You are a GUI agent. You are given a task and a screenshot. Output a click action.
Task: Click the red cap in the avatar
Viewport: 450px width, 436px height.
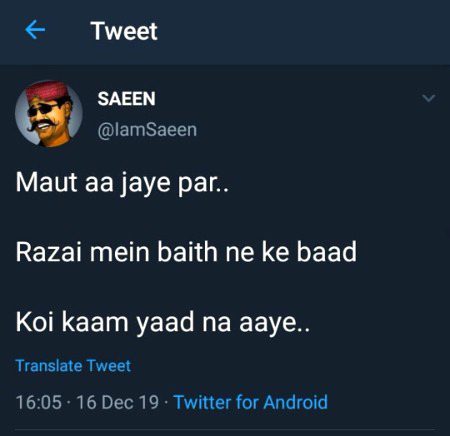click(46, 90)
